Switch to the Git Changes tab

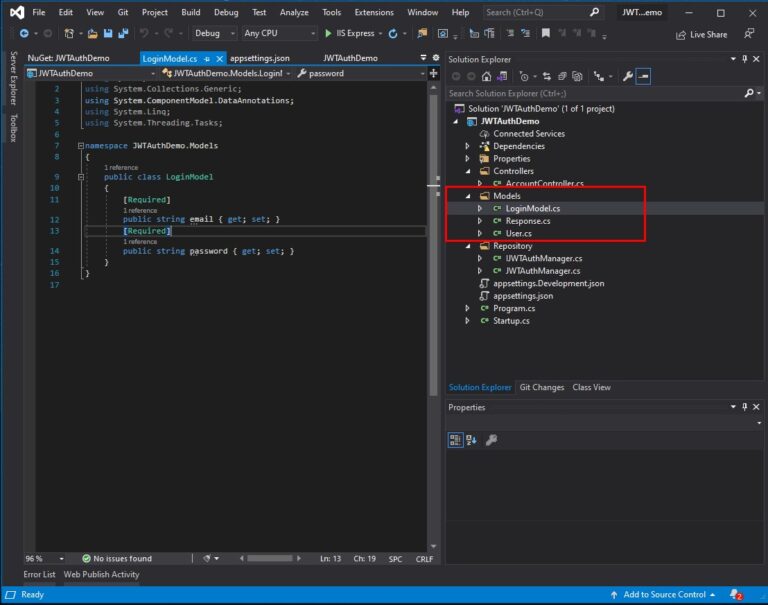tap(542, 387)
